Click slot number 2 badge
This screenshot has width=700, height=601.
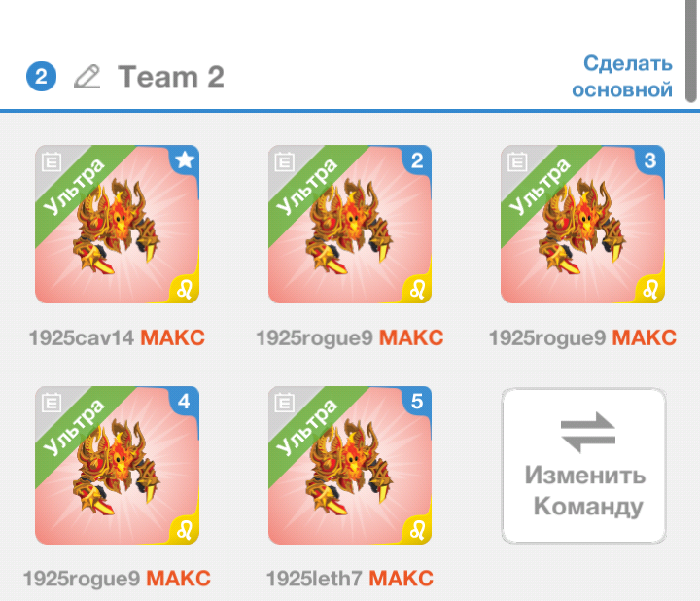[417, 159]
